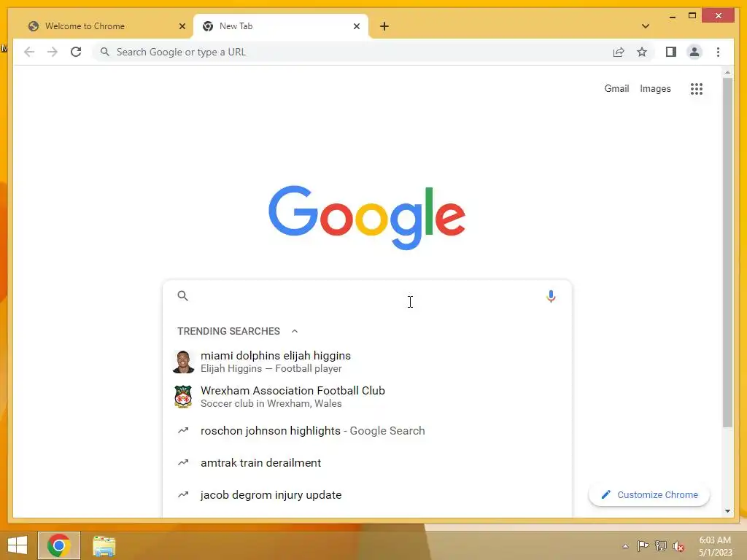The image size is (747, 560).
Task: Go back using the browser back arrow
Action: point(29,52)
